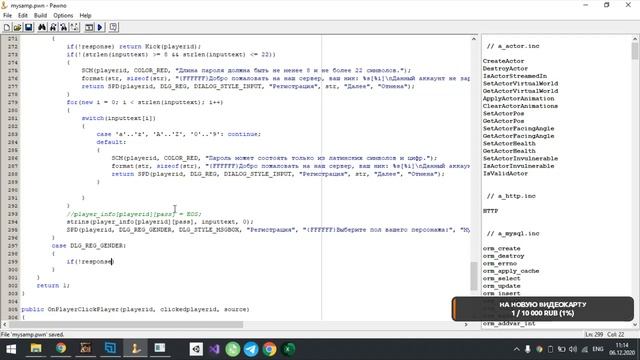Select orm_destroy in the function list
640x360 pixels.
503,256
